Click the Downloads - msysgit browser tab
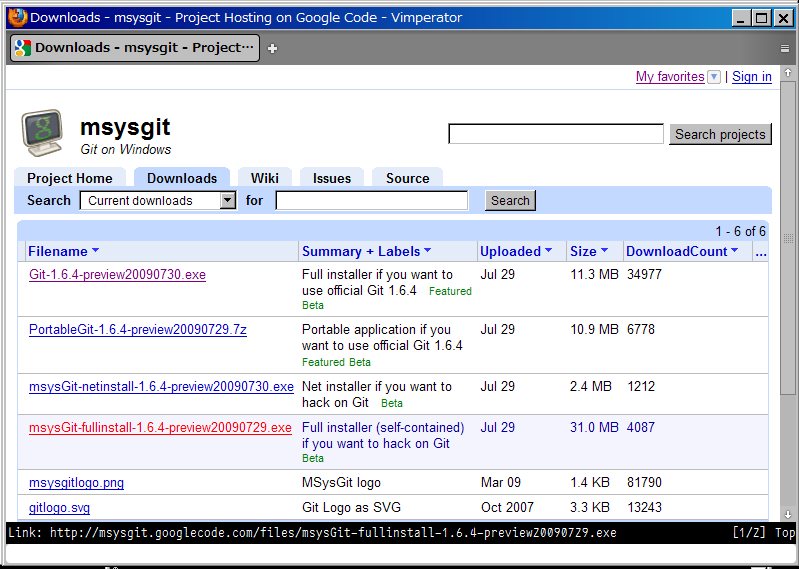 tap(135, 48)
